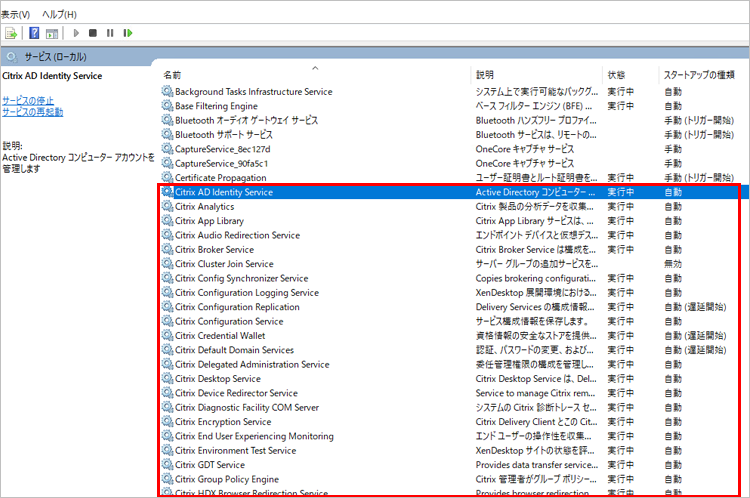The width and height of the screenshot is (750, 498).
Task: Open the 表示(V) menu
Action: (x=15, y=14)
